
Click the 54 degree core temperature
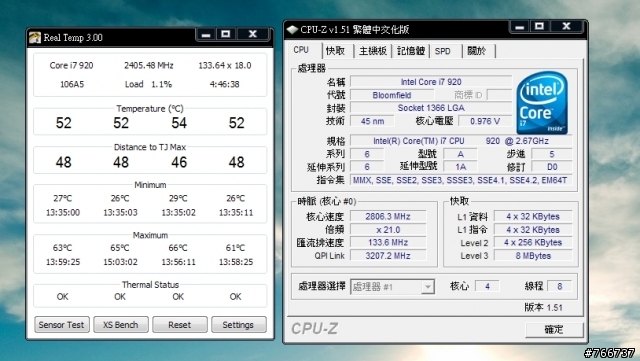[179, 123]
